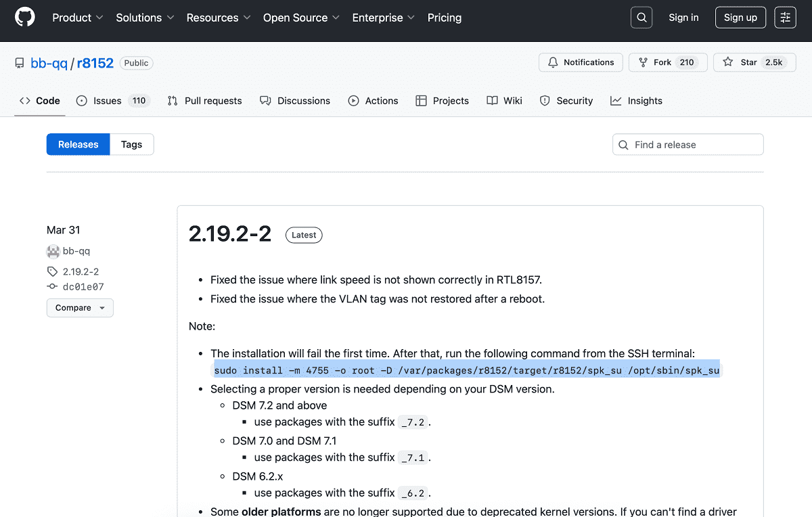Viewport: 812px width, 517px height.
Task: Open the bb-qq owner link
Action: tap(49, 63)
